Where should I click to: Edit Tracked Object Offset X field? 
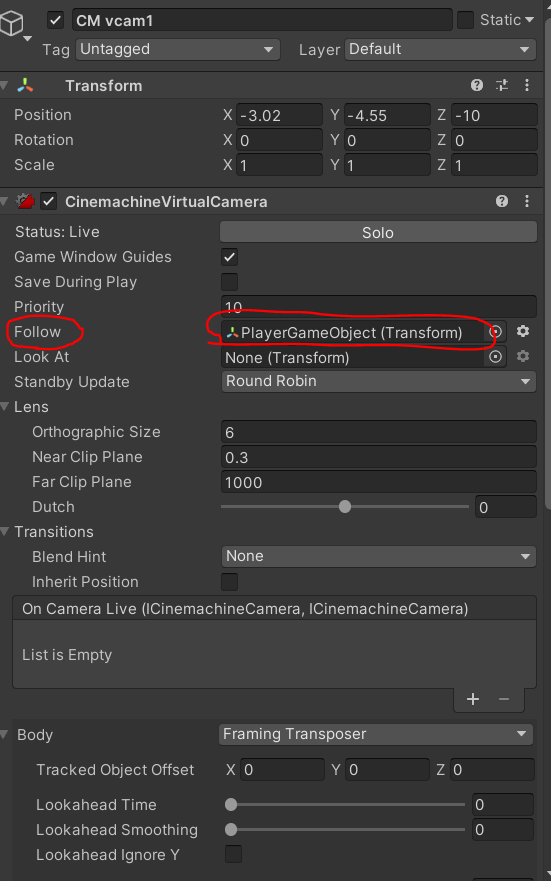click(283, 770)
